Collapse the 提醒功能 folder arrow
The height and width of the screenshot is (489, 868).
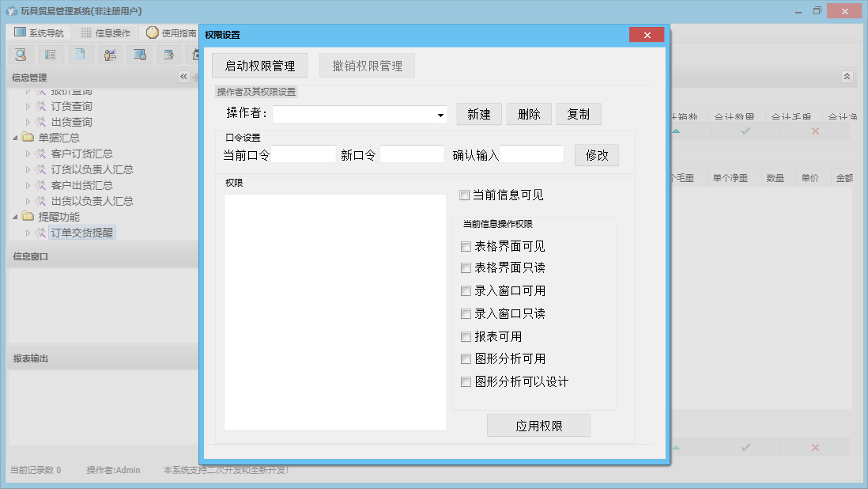pyautogui.click(x=16, y=217)
